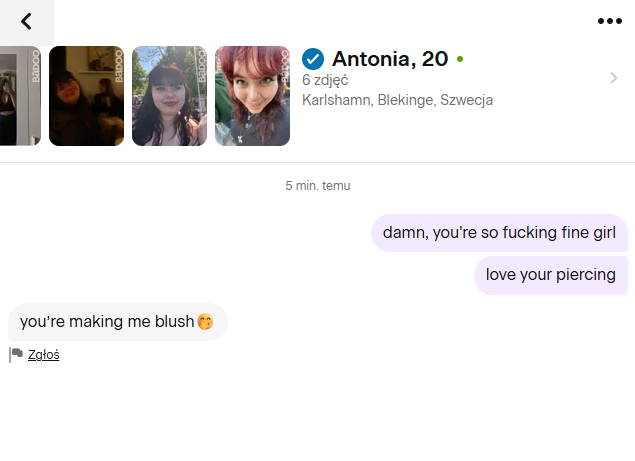Click the '6 zdjęć' photo count

325,80
